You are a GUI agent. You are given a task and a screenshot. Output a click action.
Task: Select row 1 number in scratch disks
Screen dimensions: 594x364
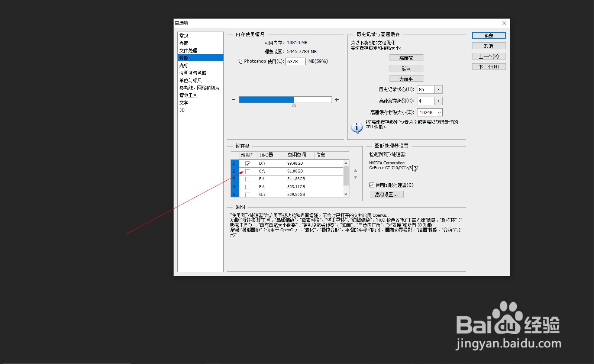tap(235, 163)
